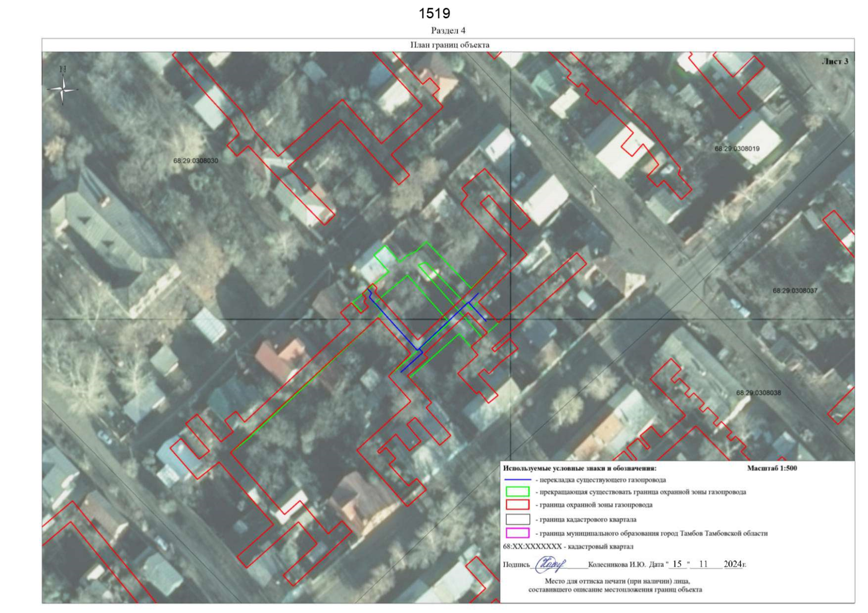868x613 pixels.
Task: Click the Масштаб 1:500 scale text
Action: [771, 468]
